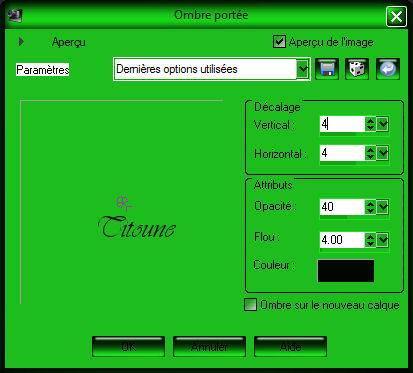Image resolution: width=413 pixels, height=373 pixels.
Task: Click the Vertical spinner arrows
Action: tap(370, 124)
